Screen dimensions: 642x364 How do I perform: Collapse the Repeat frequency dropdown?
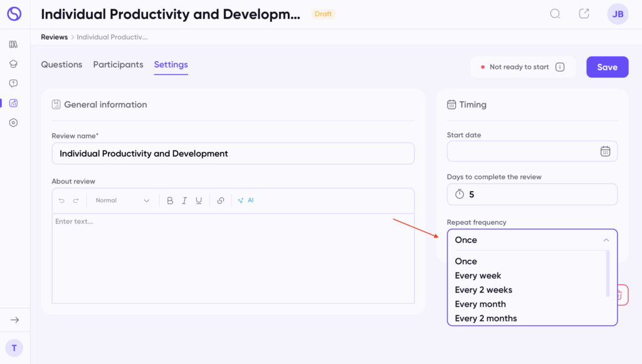606,240
